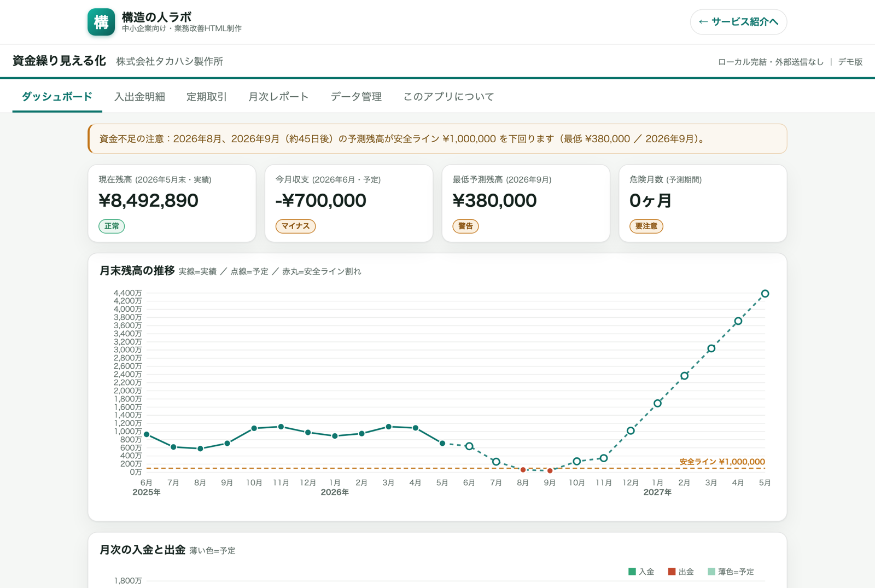Show the このアプリについて tab
The width and height of the screenshot is (875, 588).
[449, 97]
